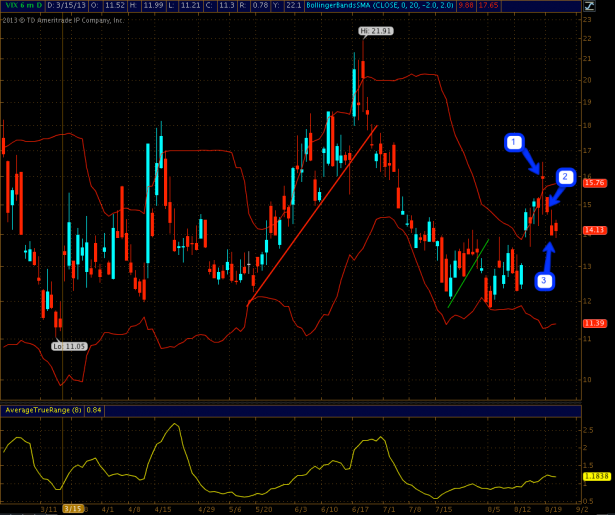Click the 11.39 lower band price tag

click(x=596, y=323)
